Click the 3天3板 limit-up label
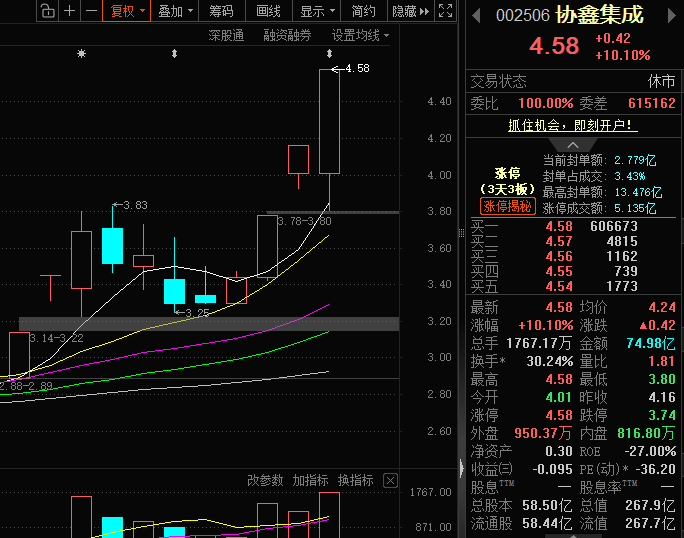Image resolution: width=684 pixels, height=538 pixels. point(508,189)
